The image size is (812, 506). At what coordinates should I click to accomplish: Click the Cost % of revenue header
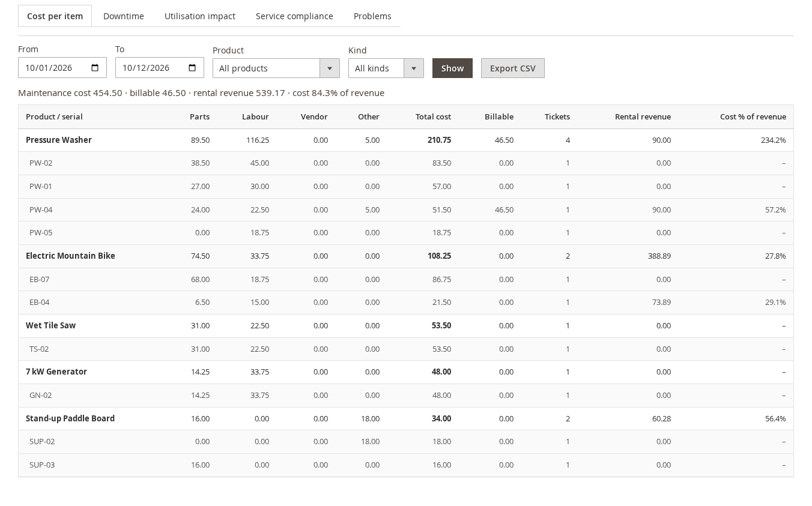pos(753,117)
